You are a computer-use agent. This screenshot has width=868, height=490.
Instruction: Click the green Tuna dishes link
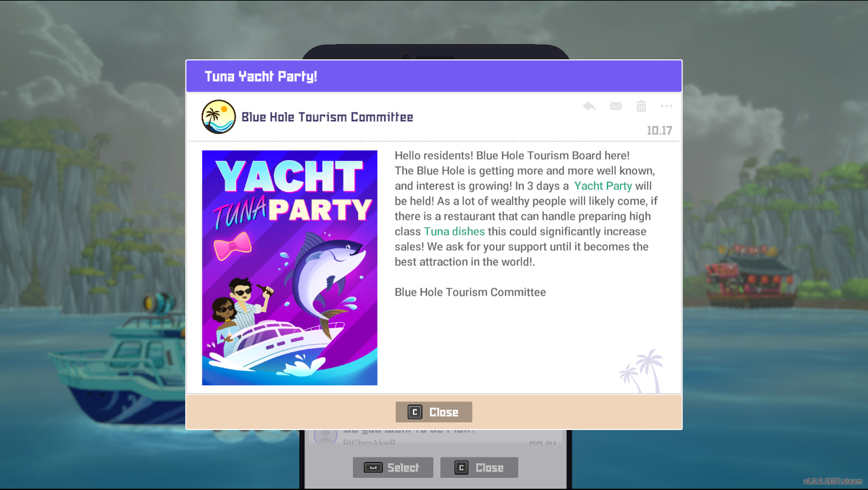coord(454,232)
